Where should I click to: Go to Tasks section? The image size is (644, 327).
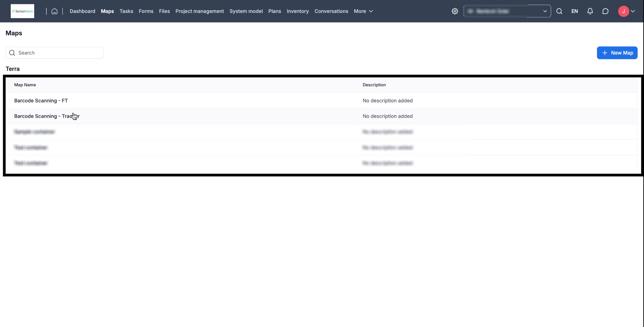pos(126,11)
